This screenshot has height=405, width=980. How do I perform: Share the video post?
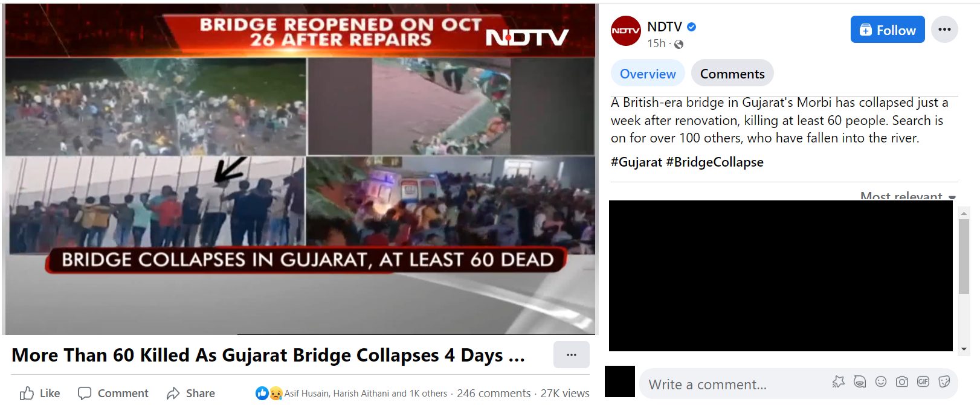(191, 393)
